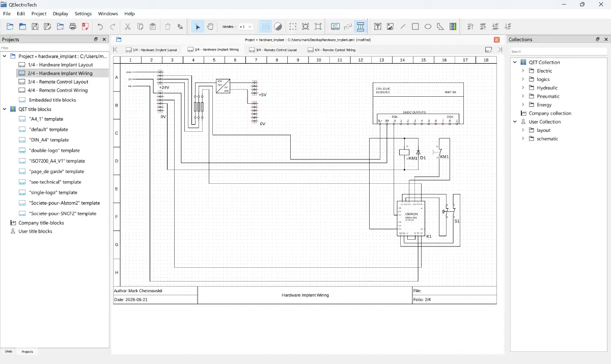Viewport: 611px width, 364px height.
Task: Click the print project icon
Action: click(x=73, y=26)
